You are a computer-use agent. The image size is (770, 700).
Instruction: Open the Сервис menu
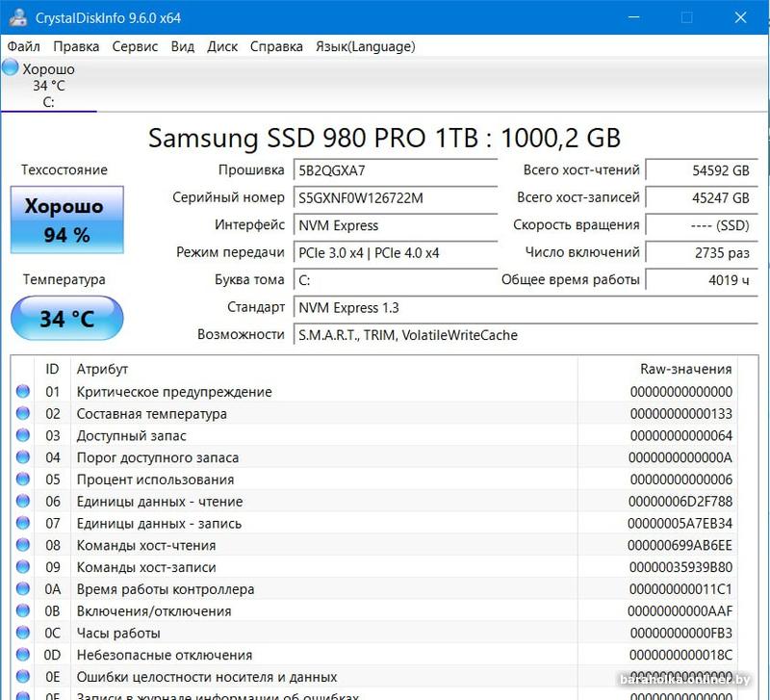135,46
